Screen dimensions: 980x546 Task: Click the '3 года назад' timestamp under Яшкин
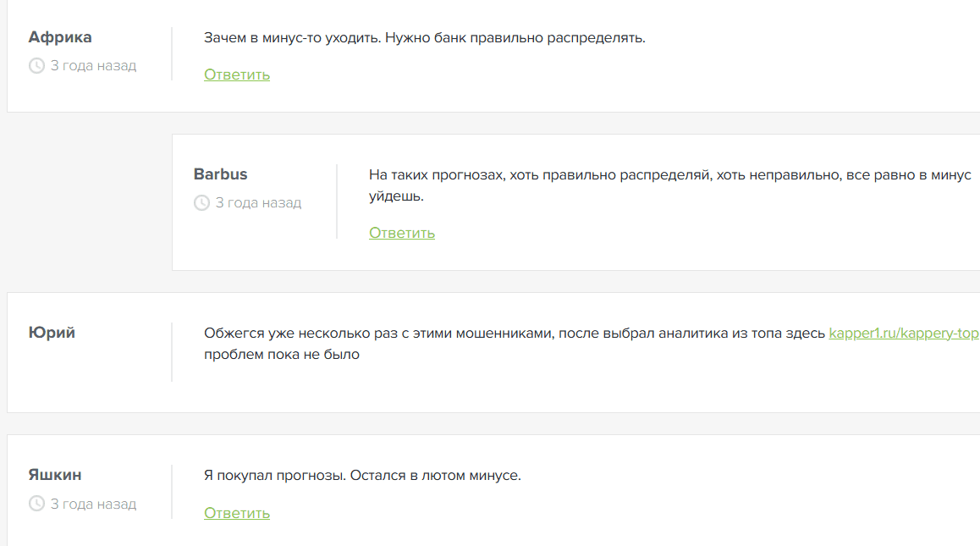coord(93,504)
